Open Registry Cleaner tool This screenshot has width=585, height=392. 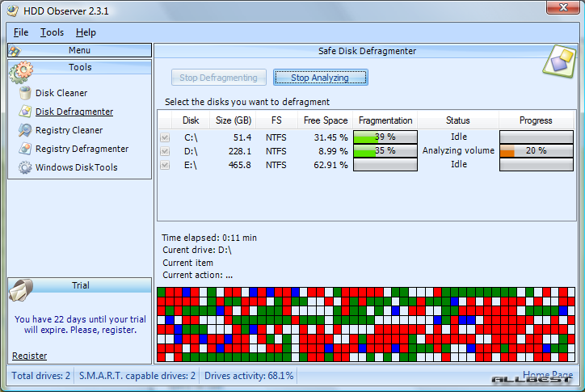69,130
